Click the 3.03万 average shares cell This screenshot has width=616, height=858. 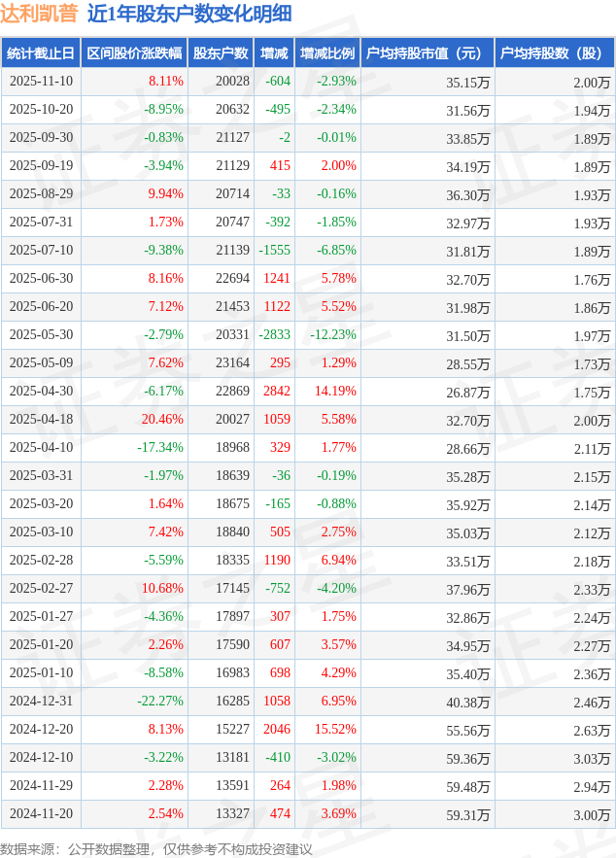click(592, 758)
